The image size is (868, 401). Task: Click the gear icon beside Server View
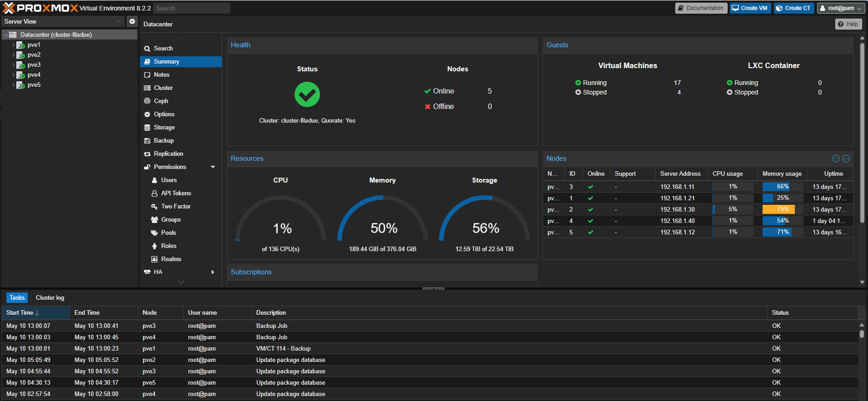tap(132, 21)
